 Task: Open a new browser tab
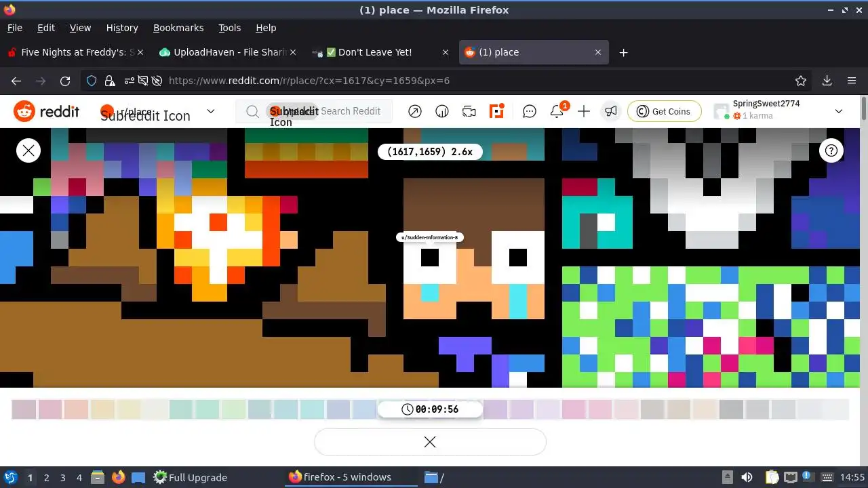(x=623, y=52)
